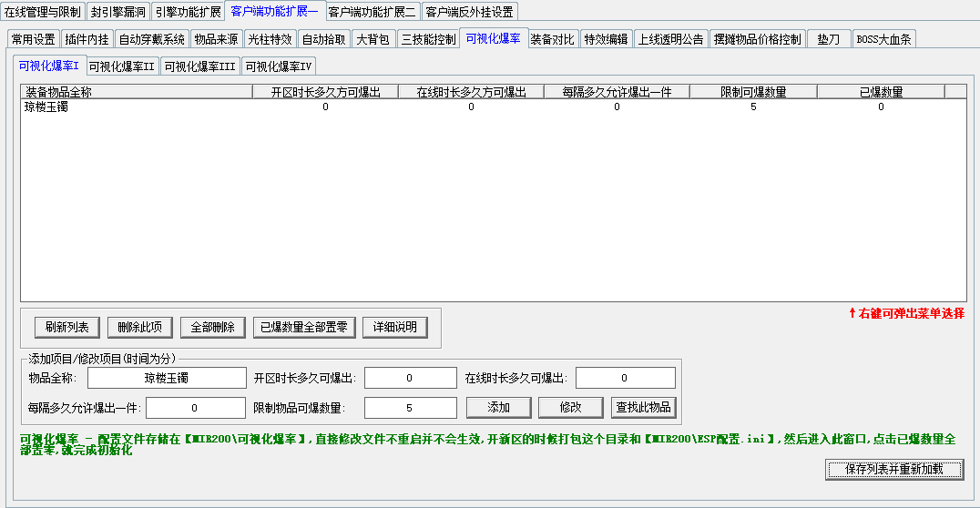
Task: Switch to 自动拾取 sub-tab
Action: coord(323,39)
